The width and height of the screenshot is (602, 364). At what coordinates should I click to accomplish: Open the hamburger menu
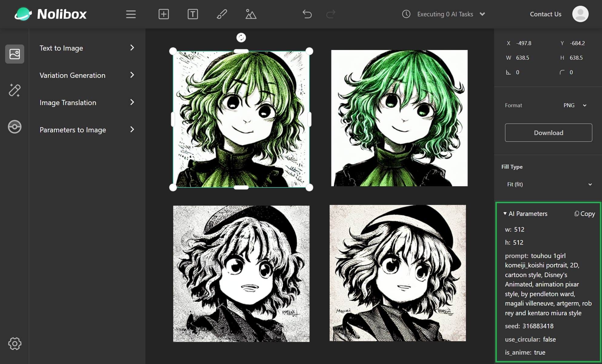pos(131,14)
